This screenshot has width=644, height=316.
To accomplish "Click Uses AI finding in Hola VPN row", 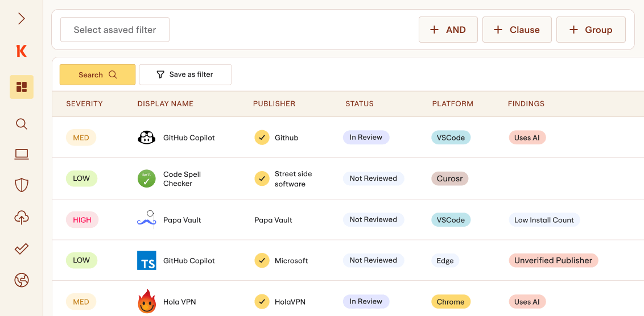I will click(x=527, y=302).
